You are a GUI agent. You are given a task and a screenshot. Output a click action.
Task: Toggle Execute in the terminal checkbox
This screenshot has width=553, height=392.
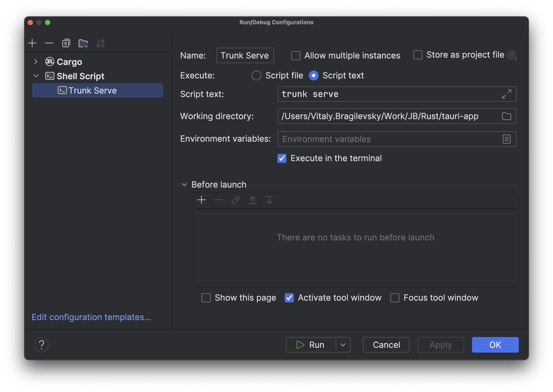(282, 158)
